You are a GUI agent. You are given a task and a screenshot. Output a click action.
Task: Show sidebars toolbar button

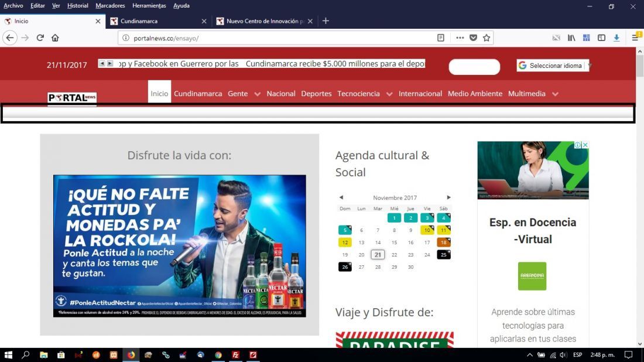point(601,38)
